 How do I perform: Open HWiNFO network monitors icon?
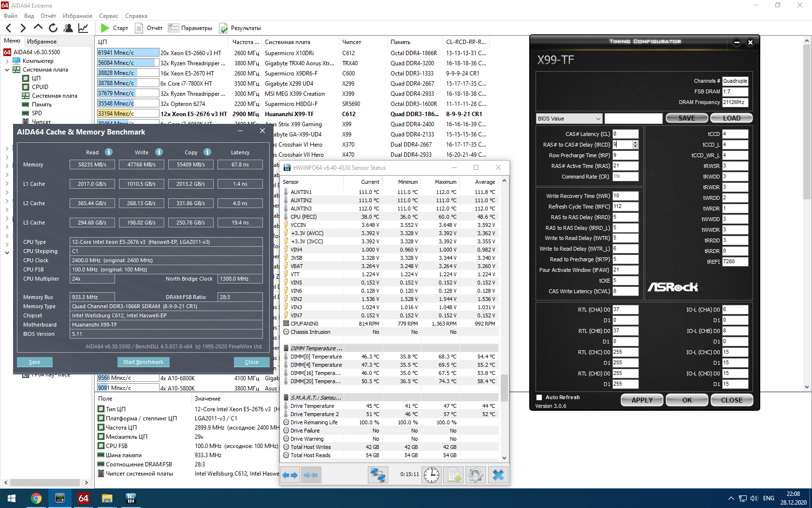click(377, 475)
